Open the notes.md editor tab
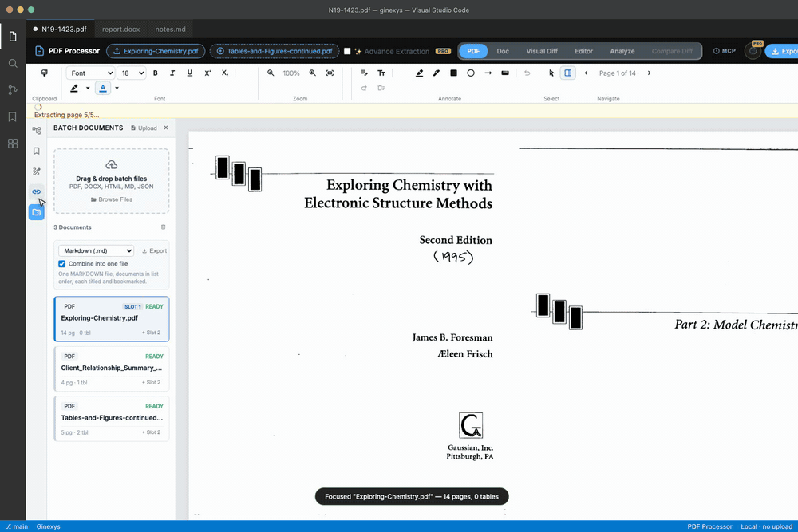This screenshot has height=532, width=798. (x=171, y=29)
